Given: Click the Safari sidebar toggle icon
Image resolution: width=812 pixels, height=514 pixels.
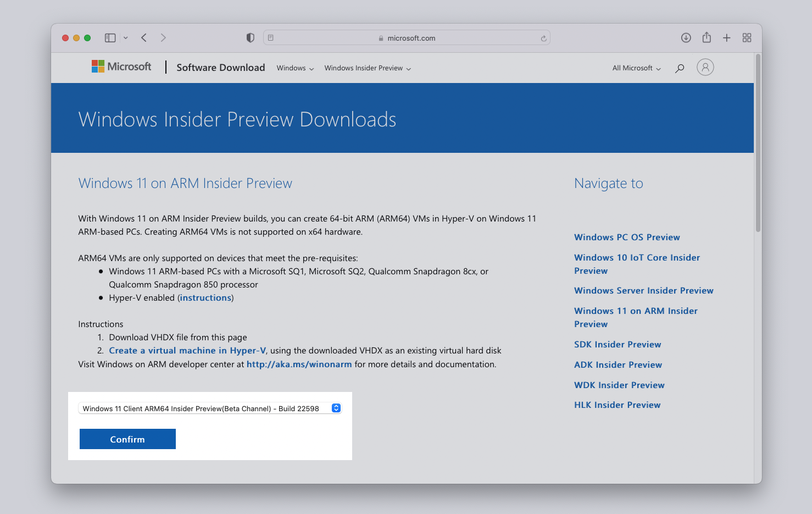Looking at the screenshot, I should click(110, 38).
